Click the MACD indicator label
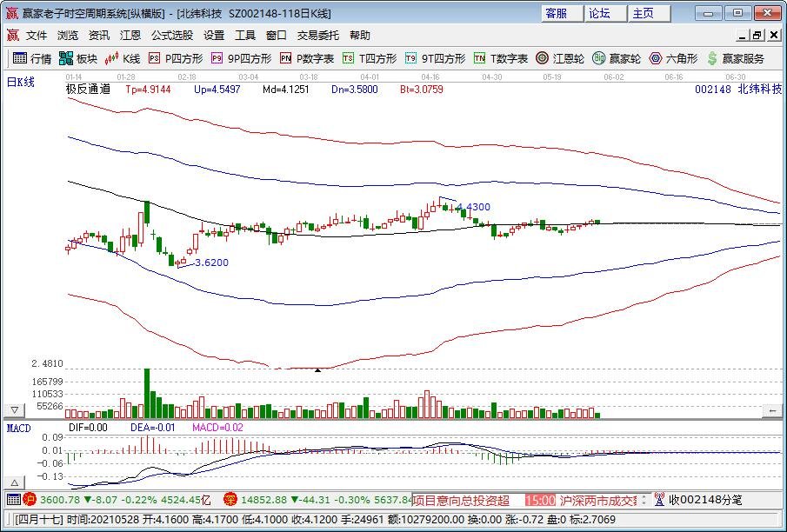 pos(18,428)
